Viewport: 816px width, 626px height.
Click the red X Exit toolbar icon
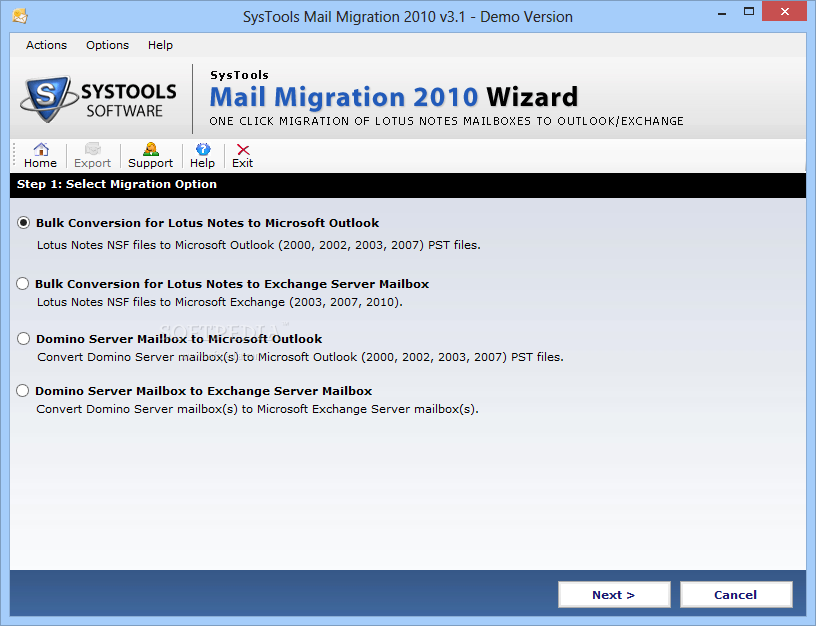click(243, 156)
